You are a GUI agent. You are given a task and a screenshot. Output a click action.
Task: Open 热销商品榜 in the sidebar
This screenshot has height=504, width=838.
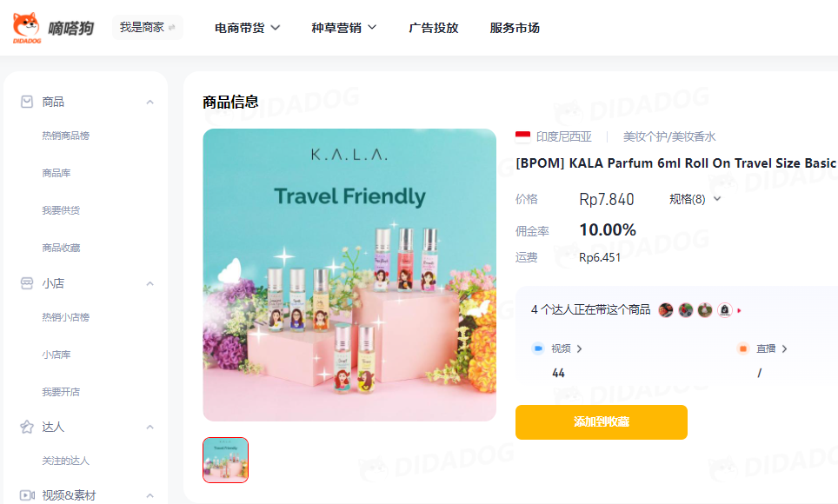pyautogui.click(x=65, y=136)
